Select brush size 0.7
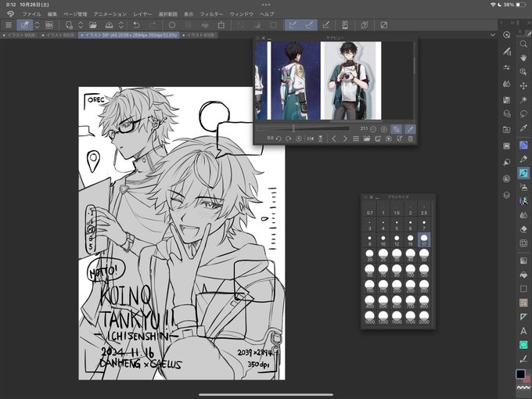 369,208
